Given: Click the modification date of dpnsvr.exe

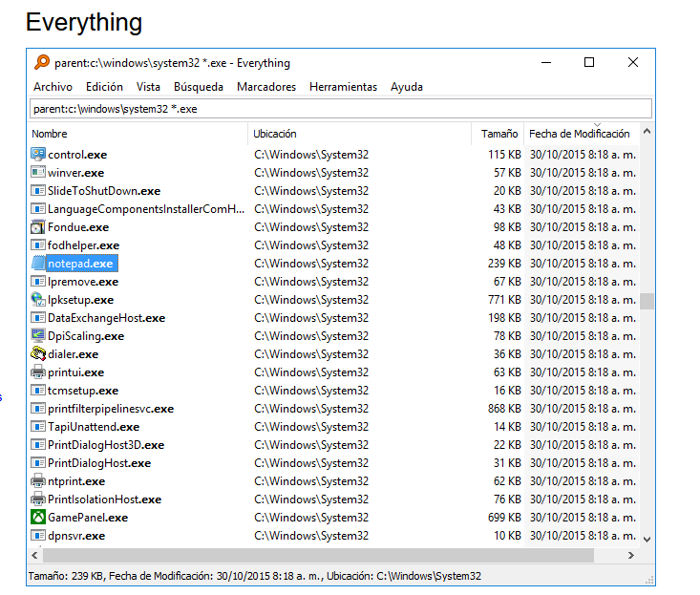Looking at the screenshot, I should (x=583, y=536).
